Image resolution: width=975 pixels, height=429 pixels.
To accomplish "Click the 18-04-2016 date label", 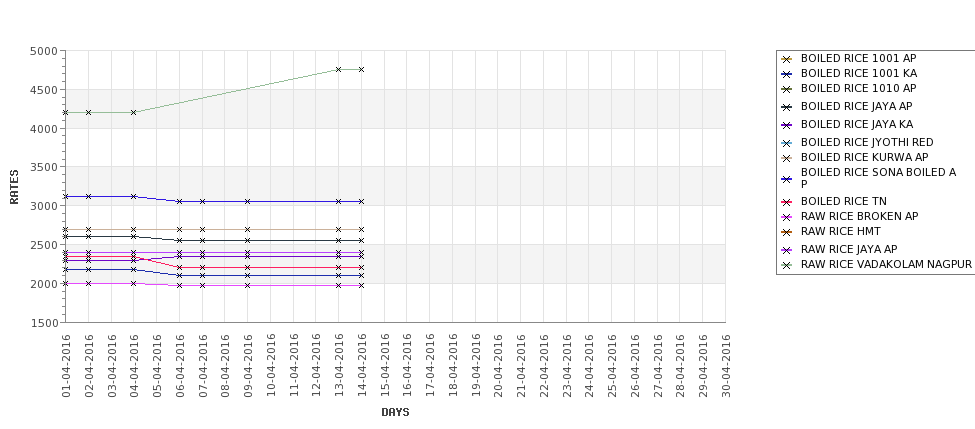I will [453, 366].
